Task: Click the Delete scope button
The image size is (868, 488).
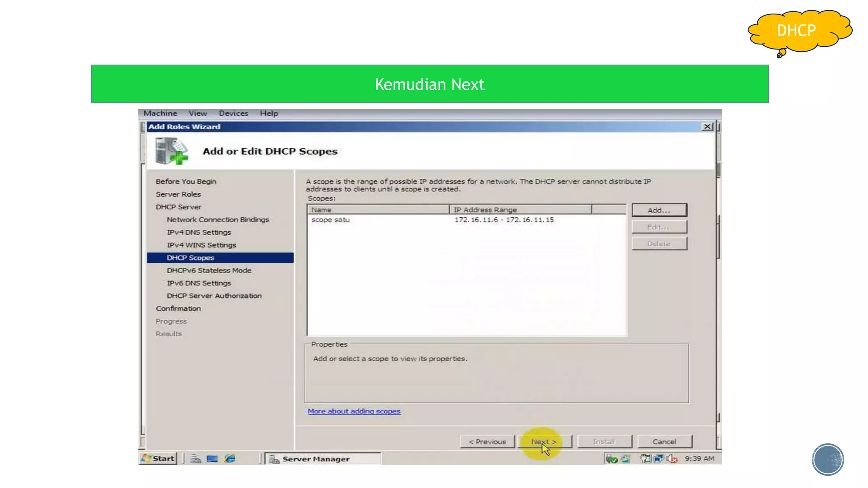Action: [x=659, y=244]
